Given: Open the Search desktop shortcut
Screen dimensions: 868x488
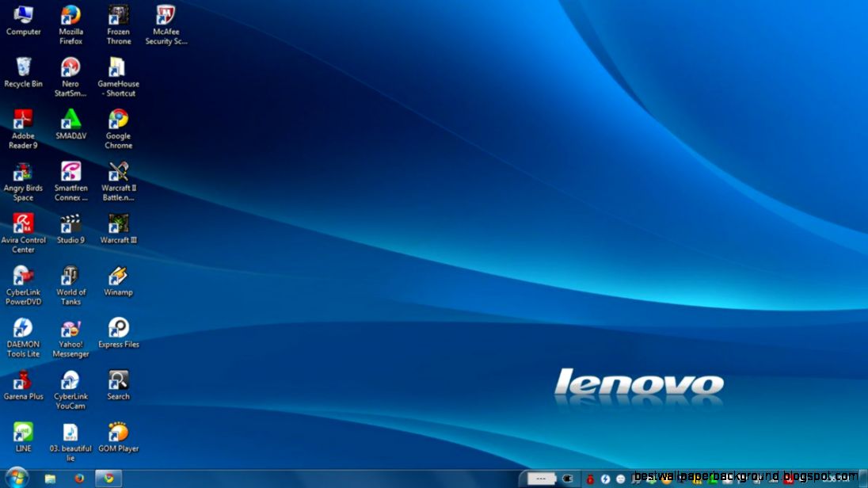Looking at the screenshot, I should 119,386.
